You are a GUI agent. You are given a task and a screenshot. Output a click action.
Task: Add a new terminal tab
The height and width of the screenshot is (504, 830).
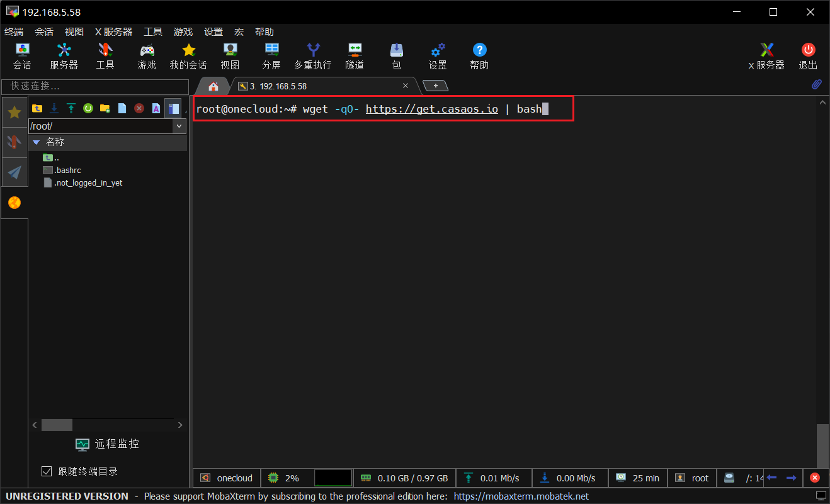point(435,86)
